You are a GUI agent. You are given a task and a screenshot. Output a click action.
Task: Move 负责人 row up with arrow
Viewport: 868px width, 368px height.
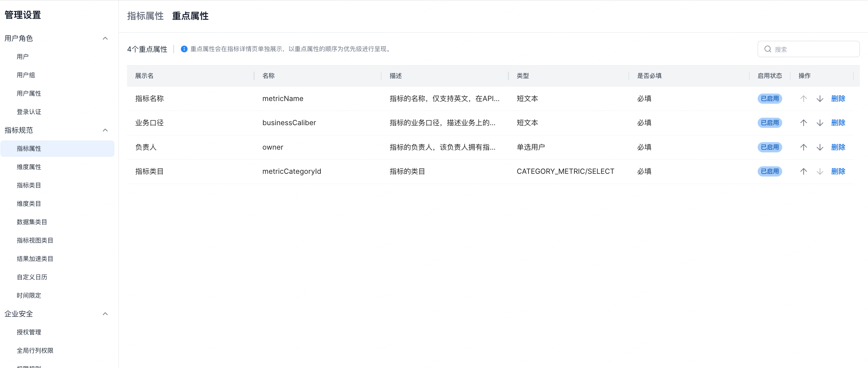803,147
